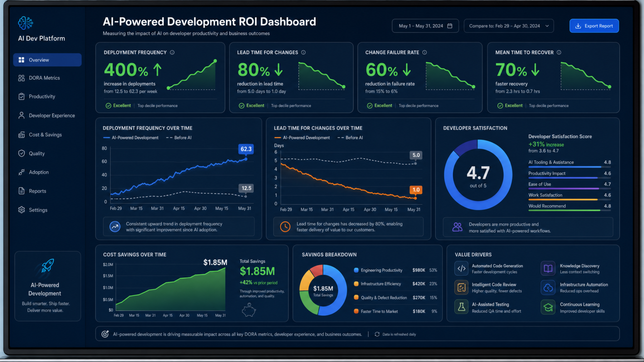Open the Overview sidebar item
Screen dimensions: 644x362
(47, 60)
